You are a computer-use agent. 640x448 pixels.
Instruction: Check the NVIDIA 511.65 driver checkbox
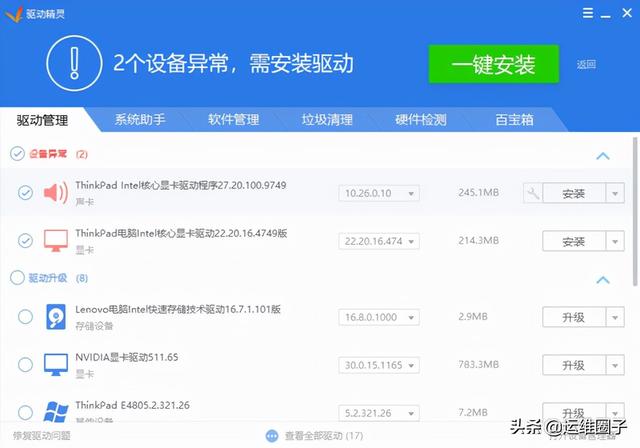(x=25, y=364)
